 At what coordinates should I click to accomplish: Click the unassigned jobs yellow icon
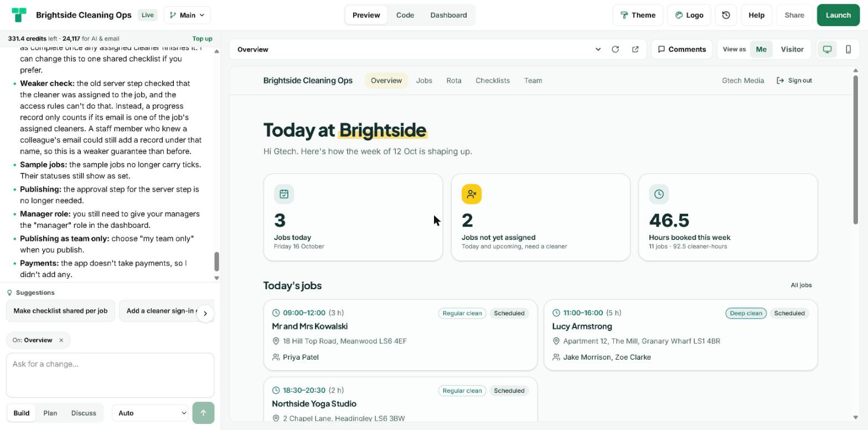pyautogui.click(x=472, y=194)
